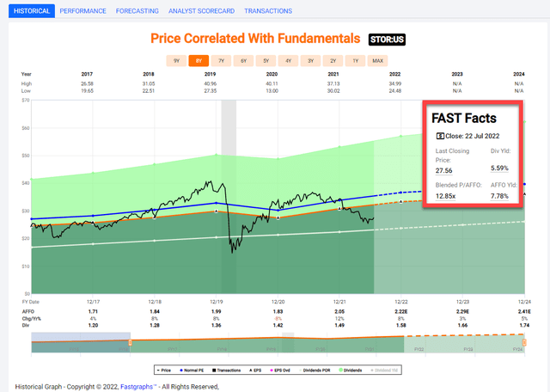Click the Price Correlated With Fundamentals title
The height and width of the screenshot is (392, 550).
pos(255,39)
